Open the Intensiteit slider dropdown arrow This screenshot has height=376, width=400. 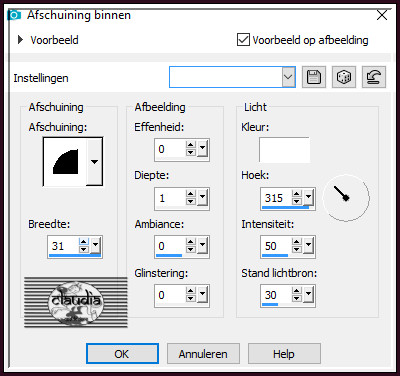[x=308, y=245]
